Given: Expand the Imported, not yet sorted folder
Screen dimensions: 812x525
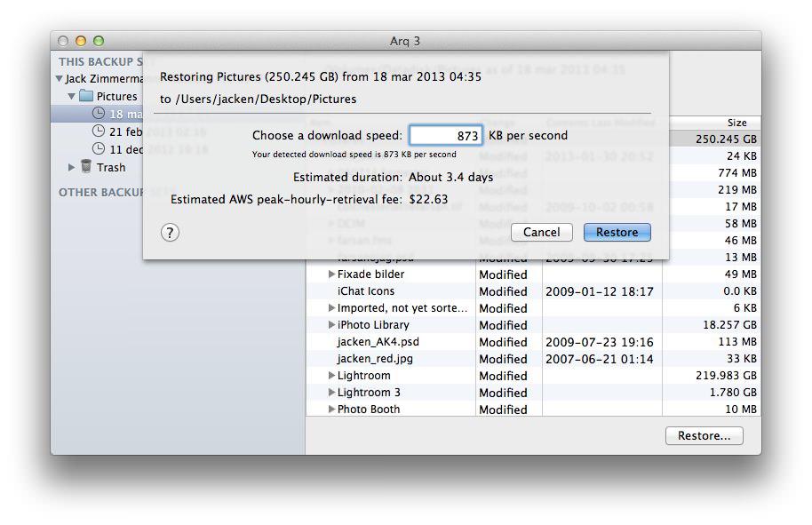Looking at the screenshot, I should point(331,307).
